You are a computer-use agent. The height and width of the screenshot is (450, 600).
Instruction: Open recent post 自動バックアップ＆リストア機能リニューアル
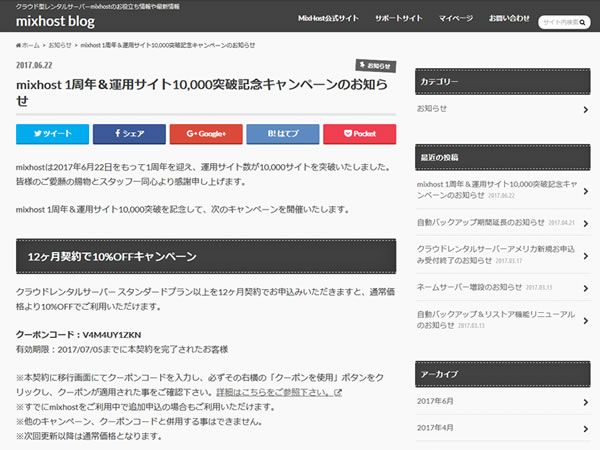pos(496,320)
